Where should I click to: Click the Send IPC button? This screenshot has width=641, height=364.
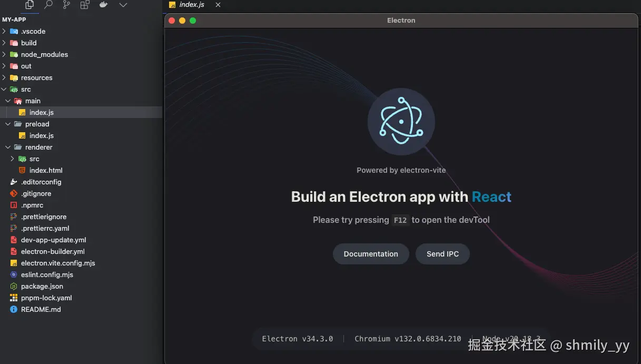pyautogui.click(x=442, y=254)
